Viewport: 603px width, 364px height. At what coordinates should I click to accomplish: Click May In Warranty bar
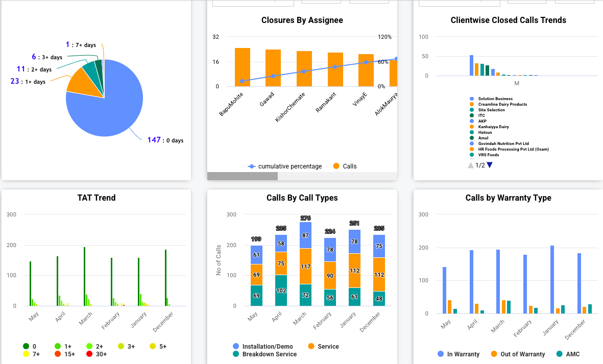[x=445, y=290]
